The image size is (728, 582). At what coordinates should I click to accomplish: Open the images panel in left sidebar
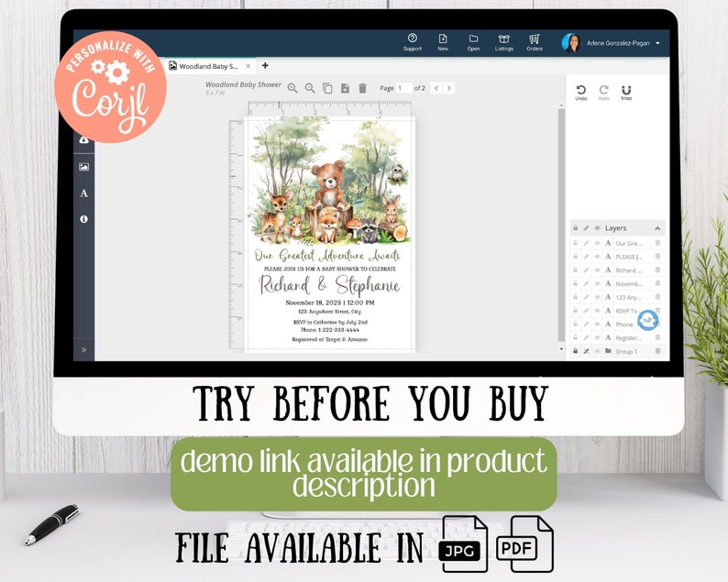[x=83, y=167]
